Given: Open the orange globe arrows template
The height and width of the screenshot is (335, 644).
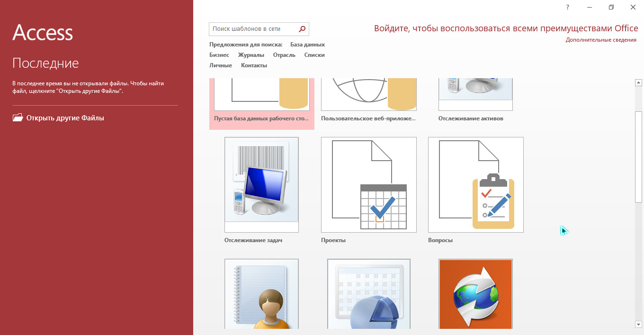Looking at the screenshot, I should (x=475, y=294).
